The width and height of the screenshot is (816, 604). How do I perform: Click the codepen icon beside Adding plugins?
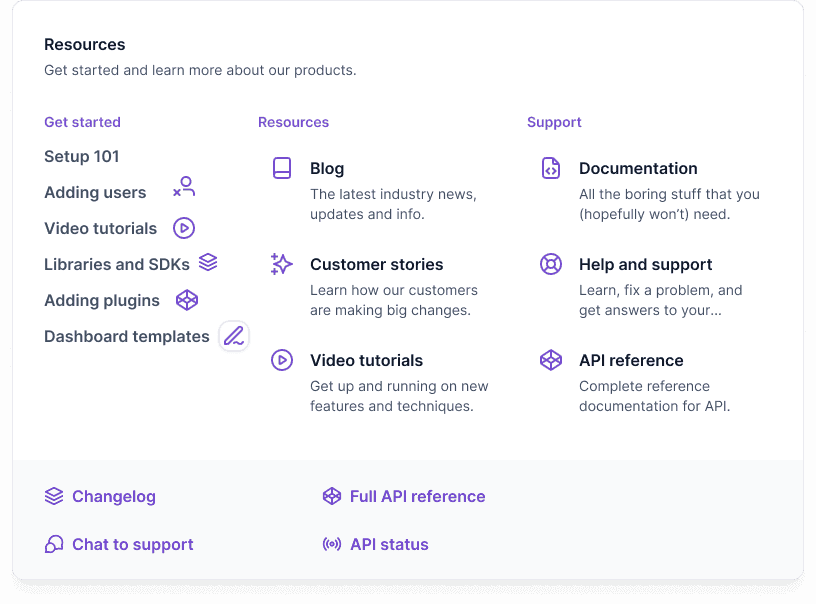click(x=187, y=300)
